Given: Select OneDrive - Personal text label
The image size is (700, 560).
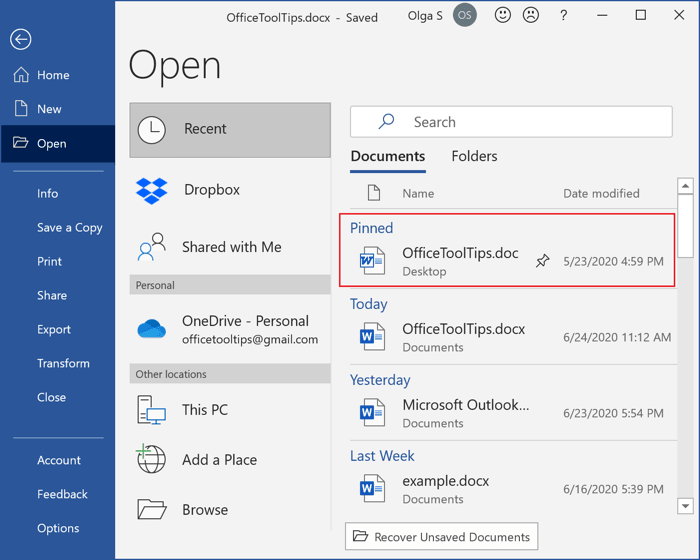Looking at the screenshot, I should pyautogui.click(x=245, y=321).
